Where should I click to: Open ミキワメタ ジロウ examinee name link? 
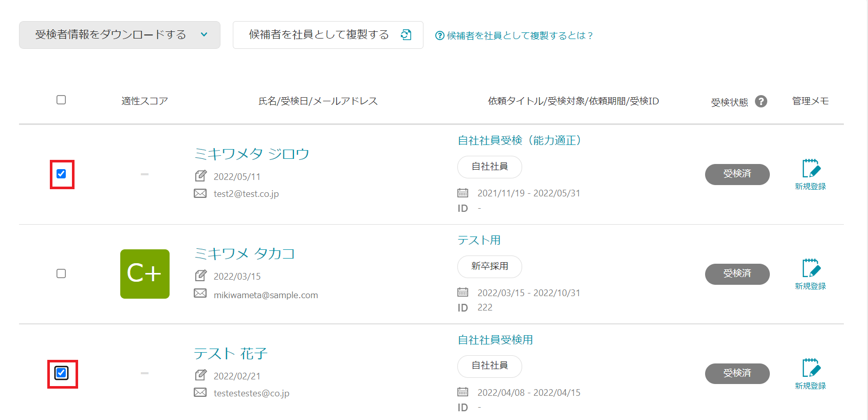(x=251, y=154)
